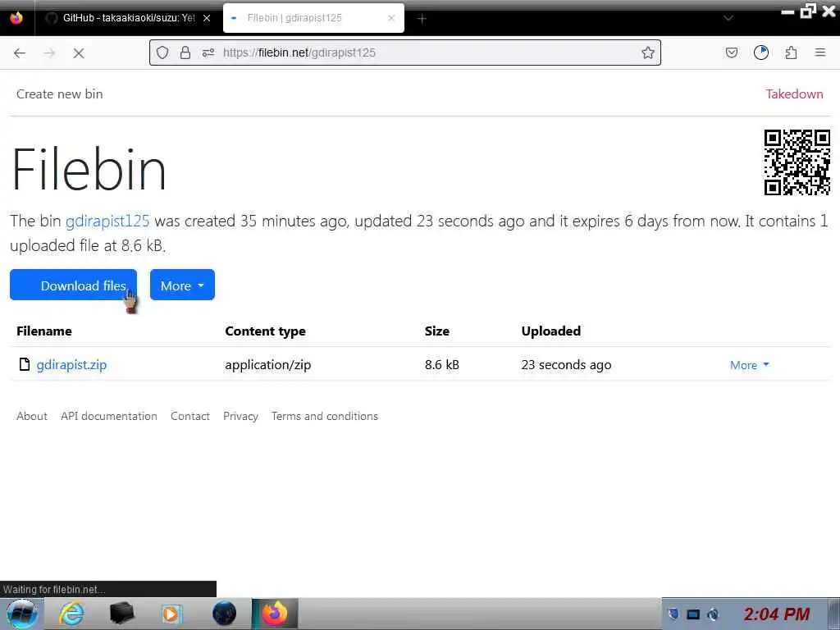The image size is (840, 630).
Task: Open the gdirapist.zip file link
Action: coord(71,365)
